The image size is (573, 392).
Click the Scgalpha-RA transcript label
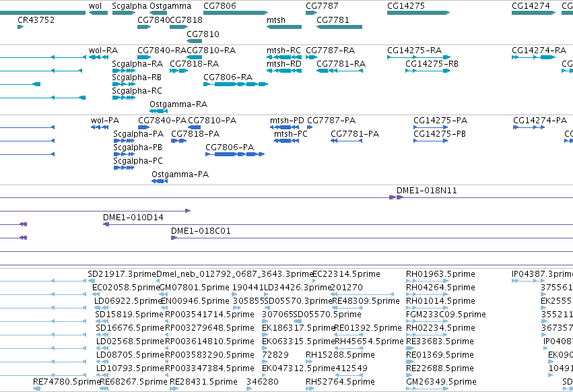click(137, 64)
